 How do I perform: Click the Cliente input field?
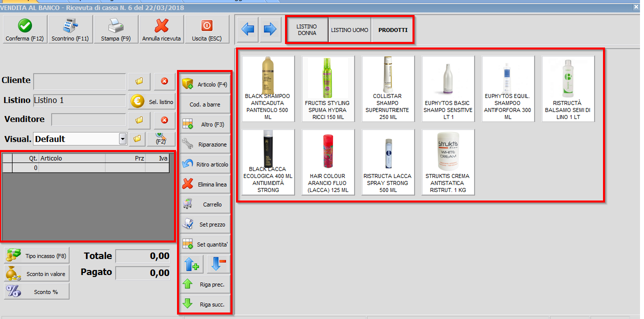click(x=79, y=81)
